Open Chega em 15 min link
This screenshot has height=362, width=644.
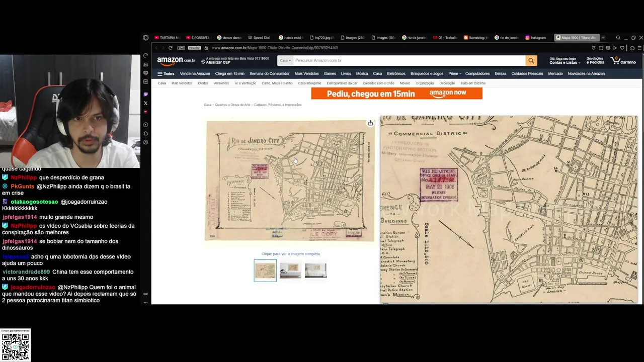(x=229, y=74)
